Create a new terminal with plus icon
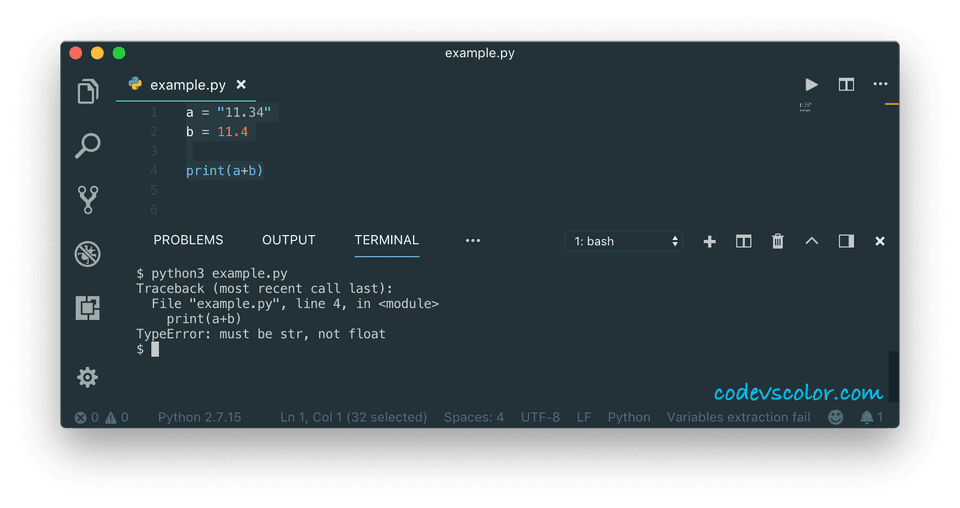This screenshot has width=960, height=508. click(710, 242)
